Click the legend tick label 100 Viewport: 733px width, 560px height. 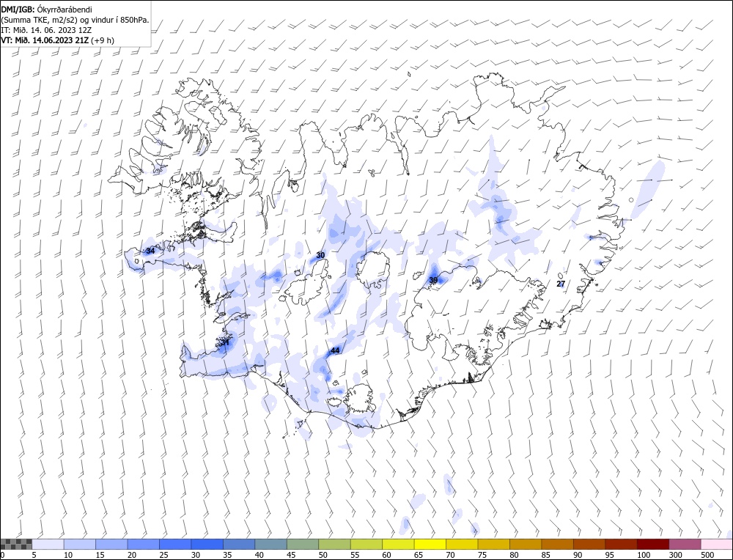pos(644,555)
